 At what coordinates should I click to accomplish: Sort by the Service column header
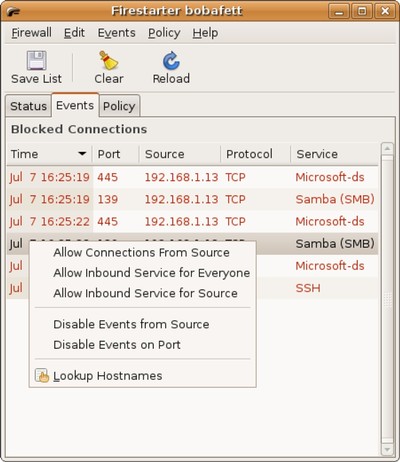(334, 154)
